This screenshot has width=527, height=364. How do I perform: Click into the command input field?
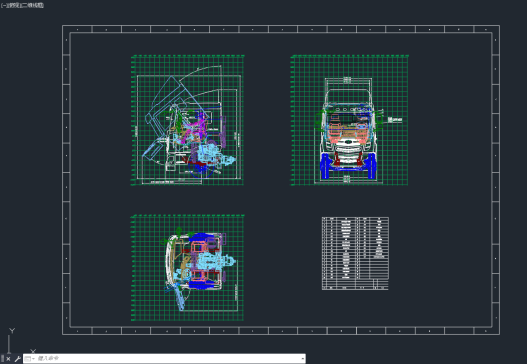[168, 358]
